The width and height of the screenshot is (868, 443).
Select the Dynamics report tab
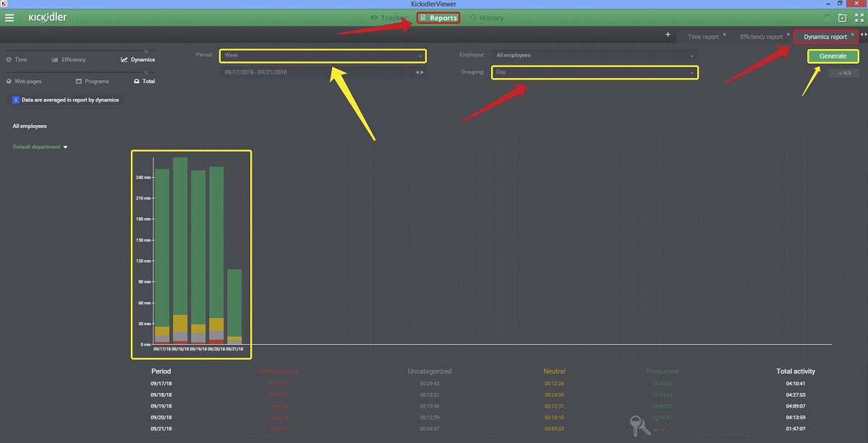[x=825, y=37]
